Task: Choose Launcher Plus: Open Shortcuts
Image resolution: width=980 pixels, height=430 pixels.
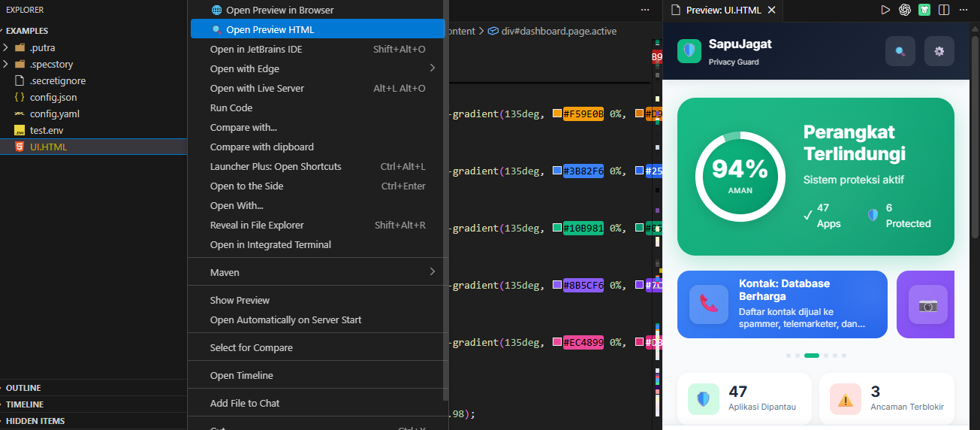Action: (318, 166)
